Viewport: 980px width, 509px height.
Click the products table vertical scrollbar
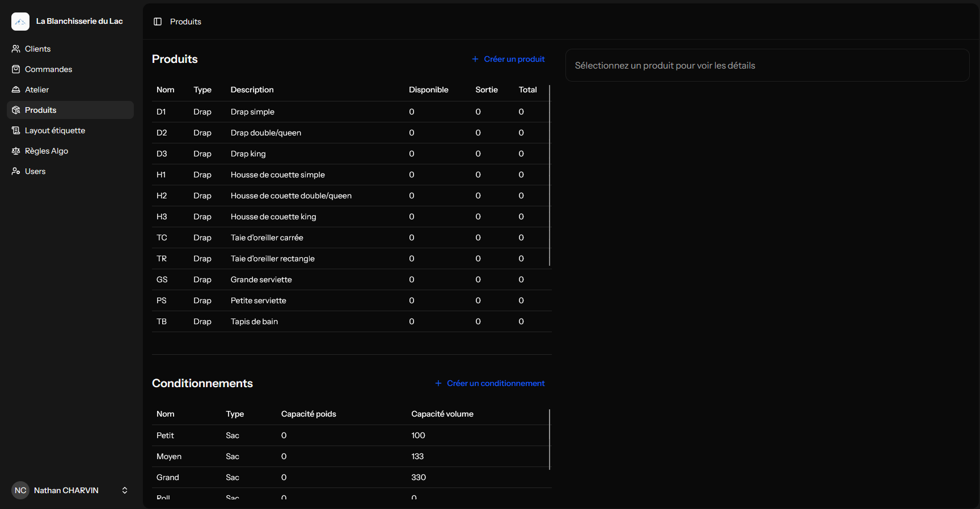click(x=550, y=176)
